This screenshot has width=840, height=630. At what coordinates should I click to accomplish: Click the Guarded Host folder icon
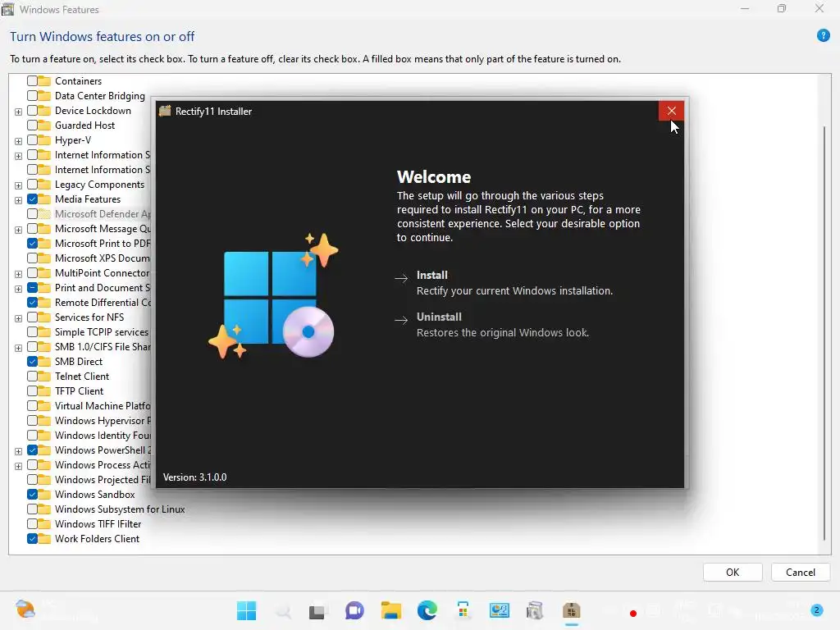[44, 126]
